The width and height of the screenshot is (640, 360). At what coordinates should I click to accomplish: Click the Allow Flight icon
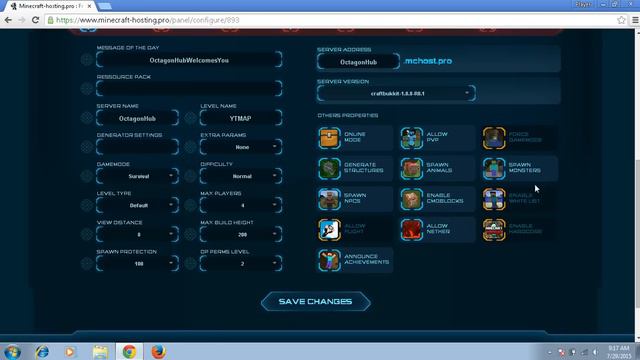pos(329,229)
